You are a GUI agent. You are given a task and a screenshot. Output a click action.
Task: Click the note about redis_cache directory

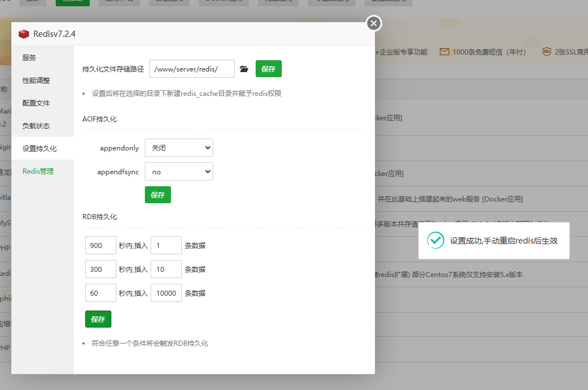[x=187, y=94]
